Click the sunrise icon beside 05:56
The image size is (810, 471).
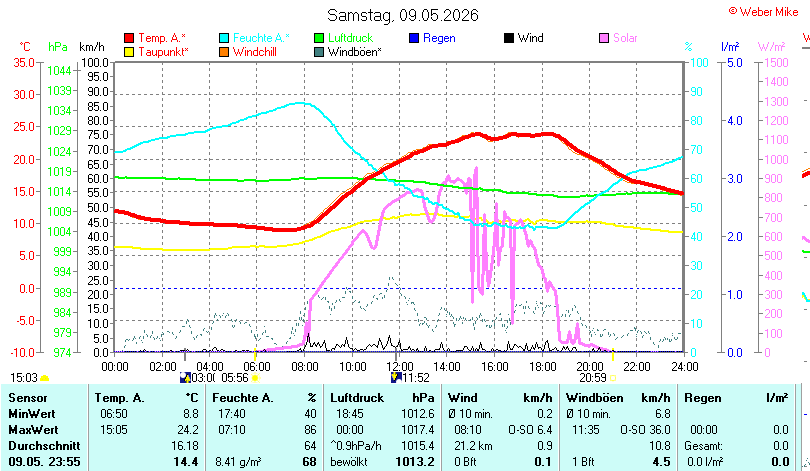coord(255,378)
